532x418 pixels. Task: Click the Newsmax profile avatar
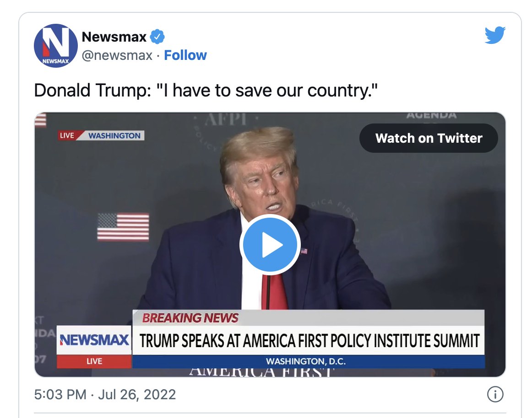pyautogui.click(x=55, y=46)
